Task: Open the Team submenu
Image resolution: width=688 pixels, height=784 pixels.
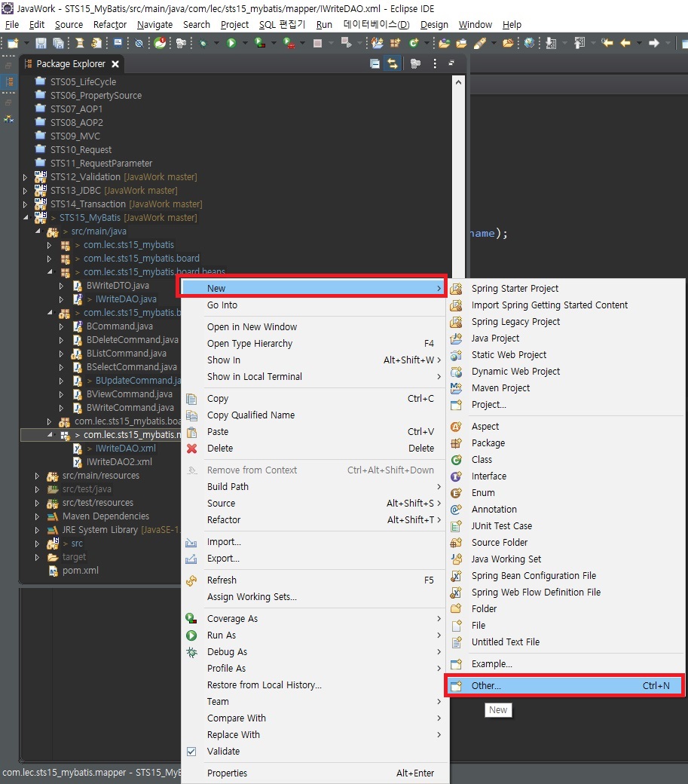Action: [313, 702]
